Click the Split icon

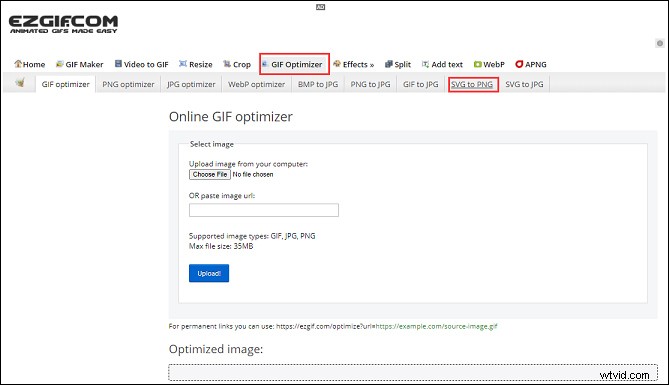coord(389,64)
